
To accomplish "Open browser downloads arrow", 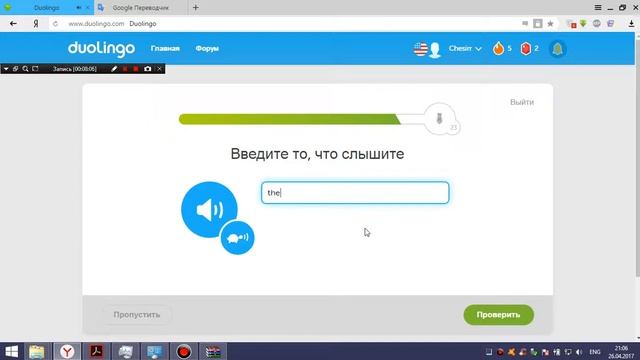I will (x=631, y=24).
